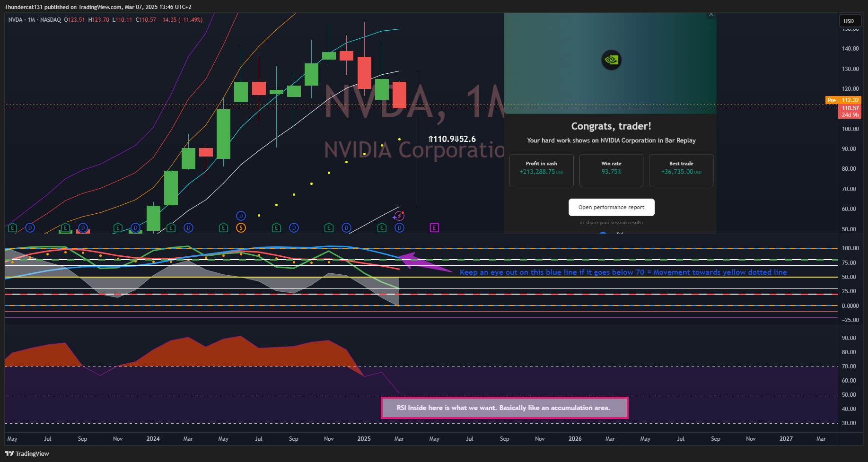
Task: Show the earnings E marker for February 2025
Action: tap(382, 228)
